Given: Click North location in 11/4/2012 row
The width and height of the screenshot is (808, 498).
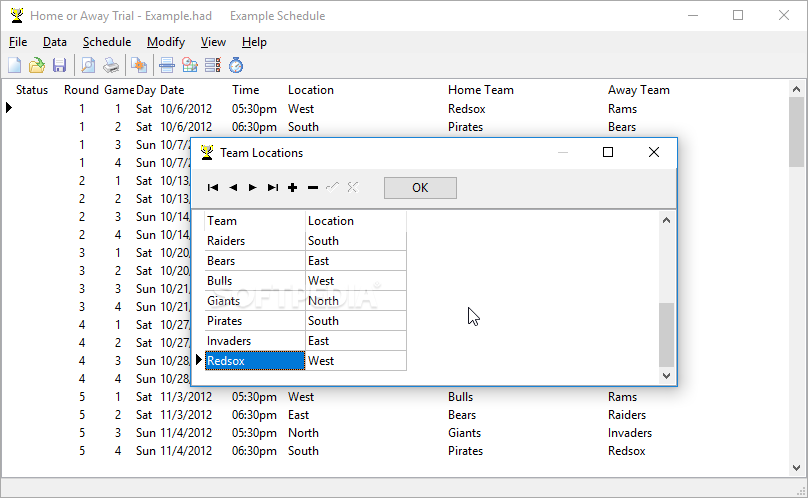Looking at the screenshot, I should 303,433.
